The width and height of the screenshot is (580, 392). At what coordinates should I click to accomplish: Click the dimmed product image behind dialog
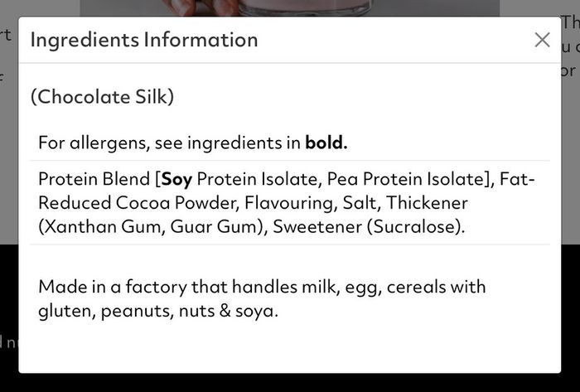(x=290, y=7)
